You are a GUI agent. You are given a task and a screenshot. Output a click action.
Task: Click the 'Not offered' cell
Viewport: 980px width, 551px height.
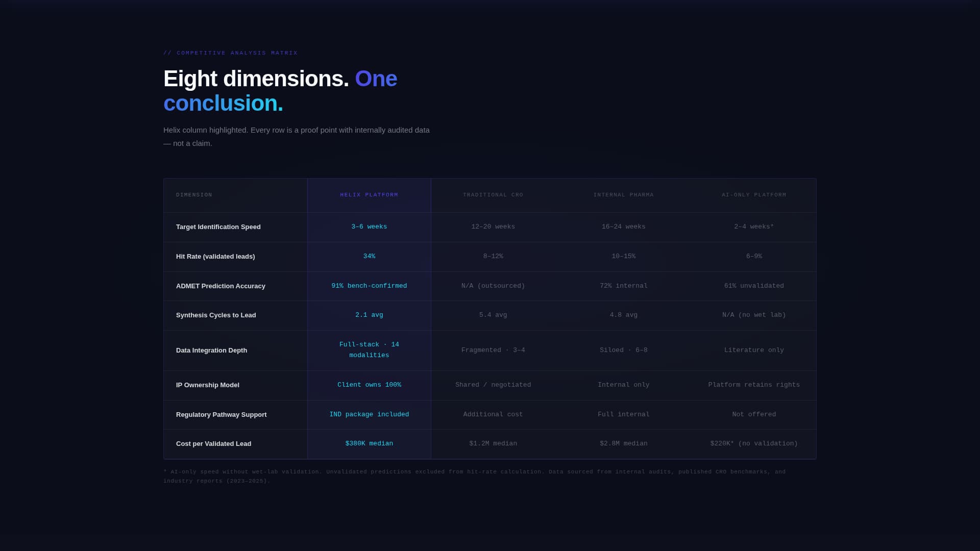pos(754,415)
